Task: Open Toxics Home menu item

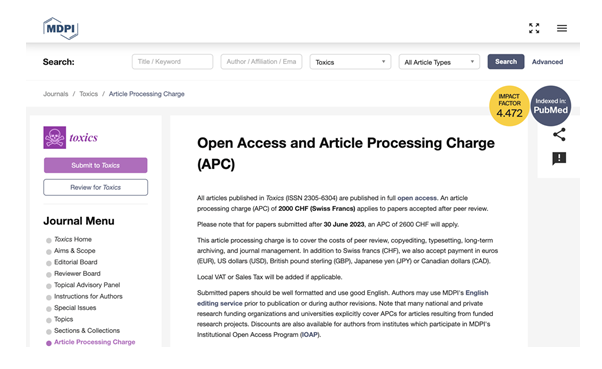Action: pyautogui.click(x=73, y=239)
